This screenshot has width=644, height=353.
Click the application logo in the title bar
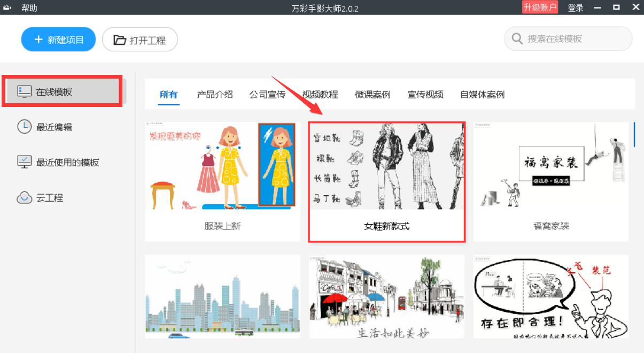point(6,7)
